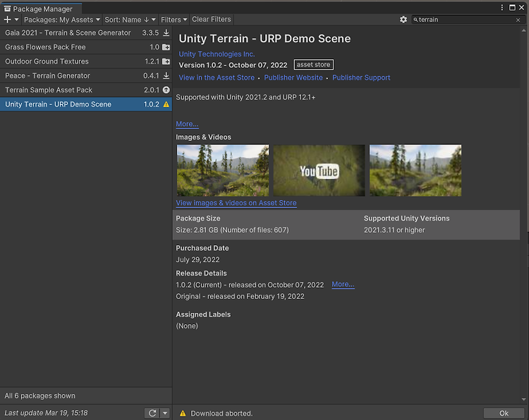
Task: Open the add package dropdown arrow
Action: coord(16,20)
